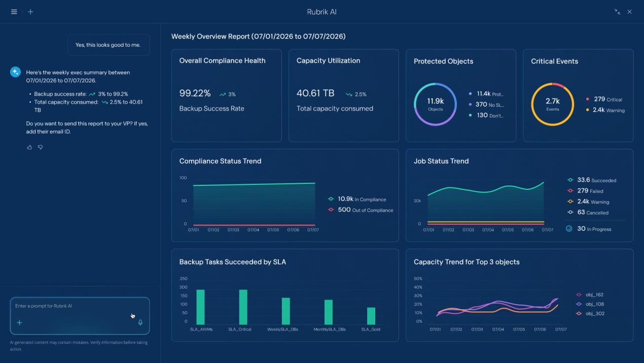Click 'Backup Success Rate' label in card

pyautogui.click(x=211, y=108)
